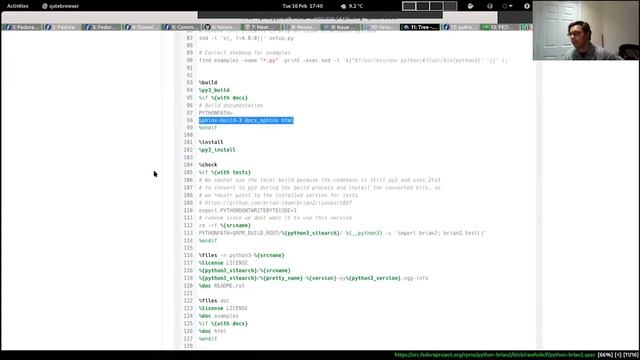
Task: Switch to tab 5: Comm...
Action: [x=182, y=27]
